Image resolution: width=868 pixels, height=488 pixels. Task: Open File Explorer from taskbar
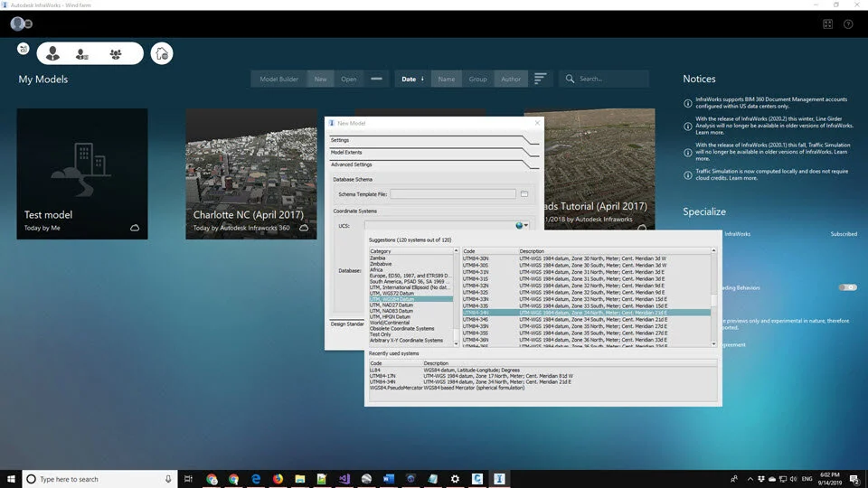pyautogui.click(x=300, y=479)
